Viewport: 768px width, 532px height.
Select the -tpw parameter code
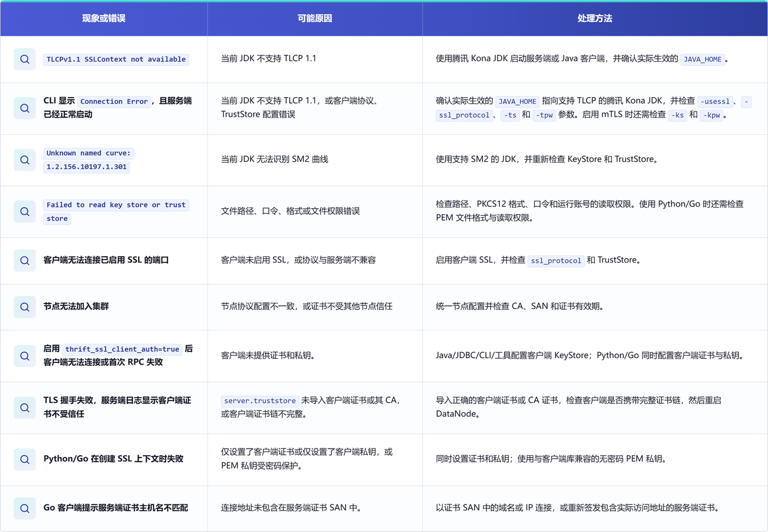click(x=544, y=115)
